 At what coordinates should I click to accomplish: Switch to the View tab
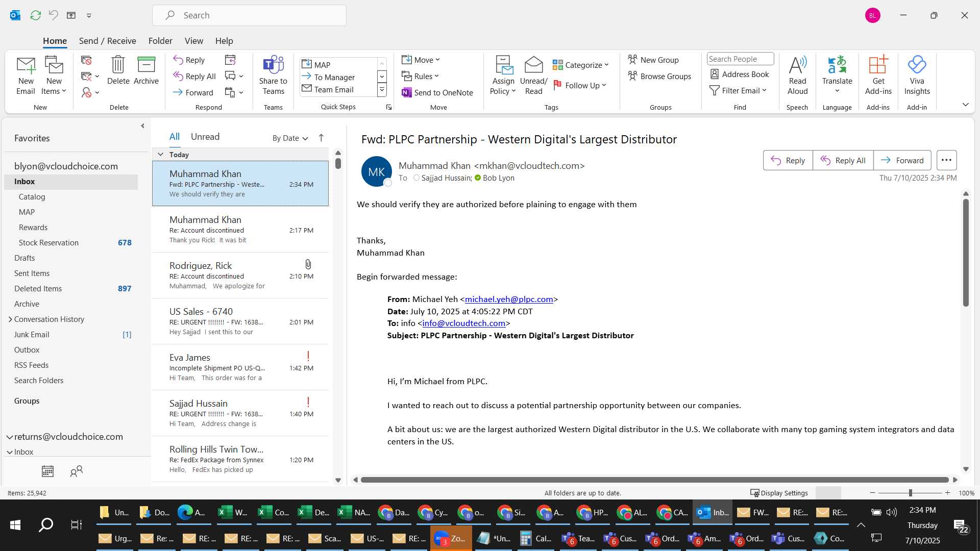coord(193,41)
